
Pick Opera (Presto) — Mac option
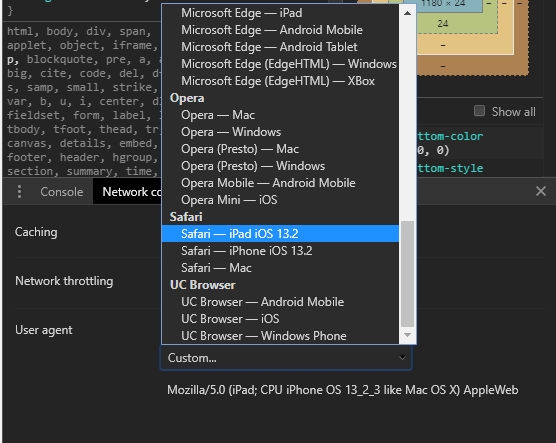[280, 149]
